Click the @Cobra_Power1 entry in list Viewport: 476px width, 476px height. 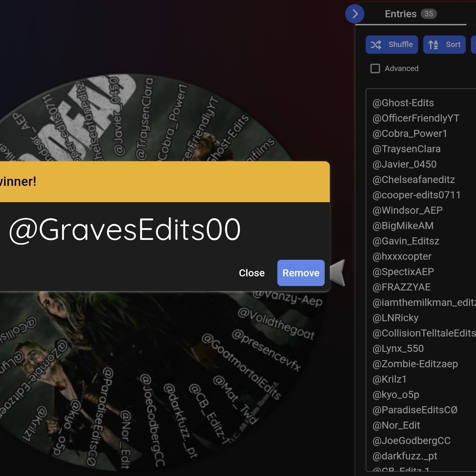click(410, 133)
